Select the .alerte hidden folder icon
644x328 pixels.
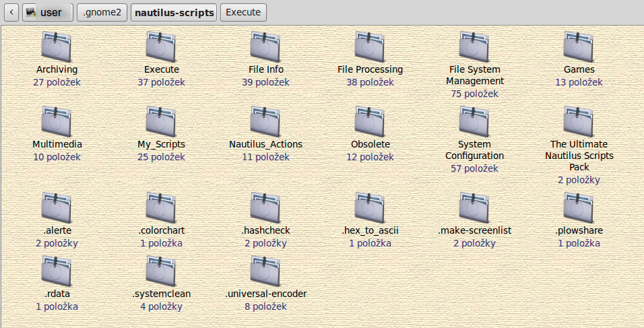click(x=57, y=207)
